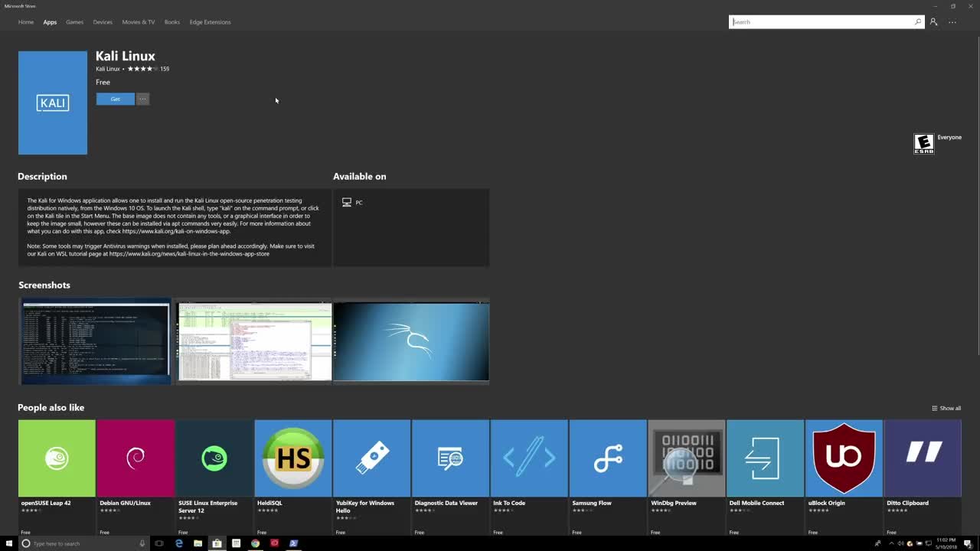Screen dimensions: 980x551
Task: Open the user account icon
Action: click(x=933, y=22)
